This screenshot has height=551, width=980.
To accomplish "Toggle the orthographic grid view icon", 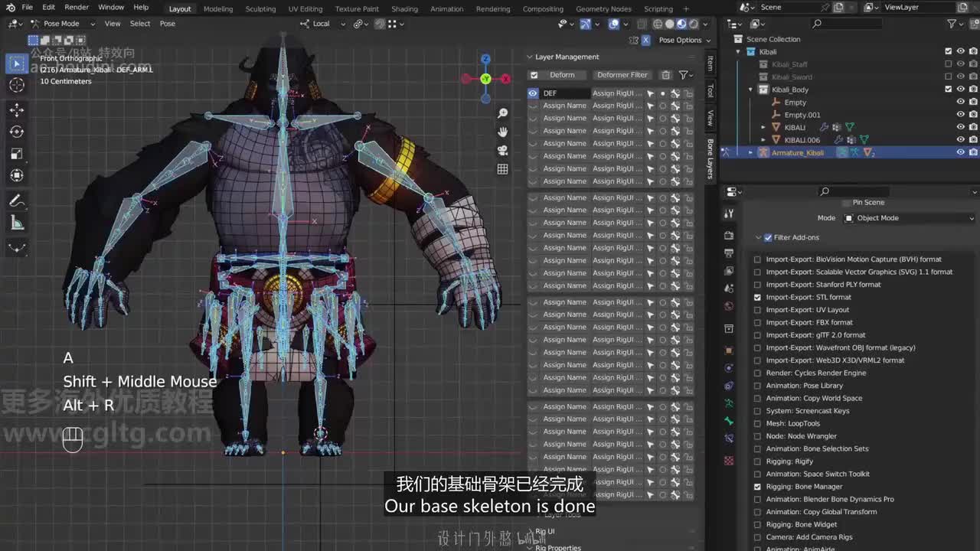I will pyautogui.click(x=502, y=169).
